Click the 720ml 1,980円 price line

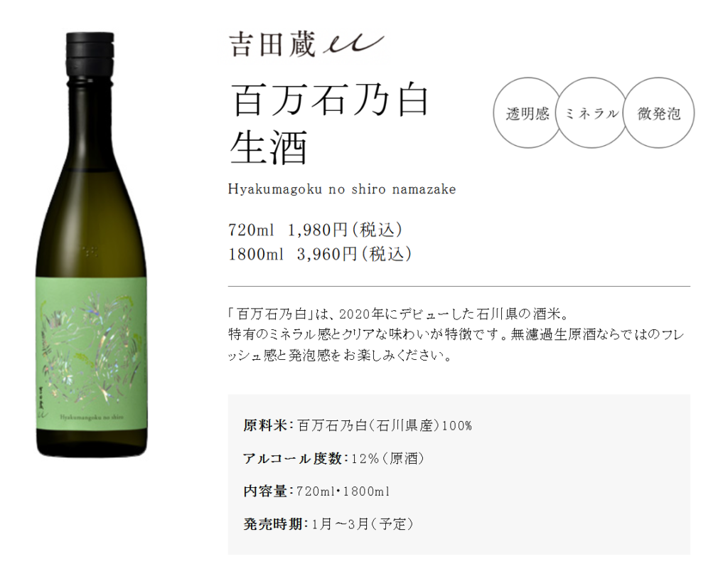click(315, 230)
